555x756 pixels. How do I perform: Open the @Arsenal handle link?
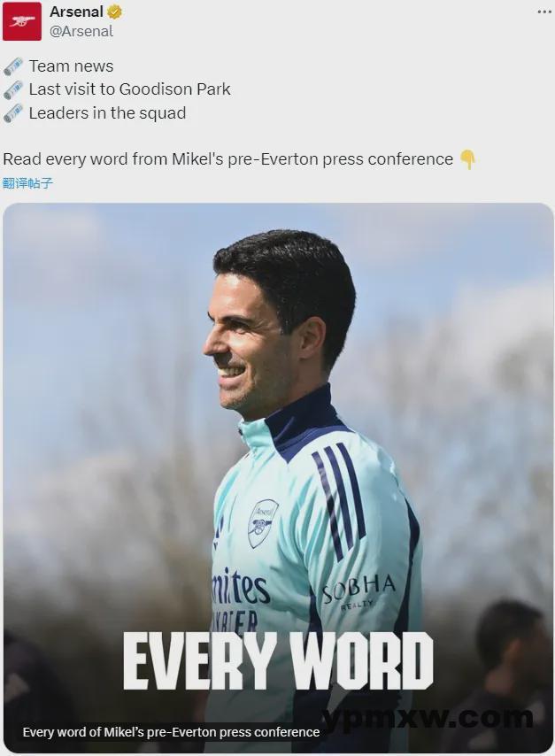81,31
